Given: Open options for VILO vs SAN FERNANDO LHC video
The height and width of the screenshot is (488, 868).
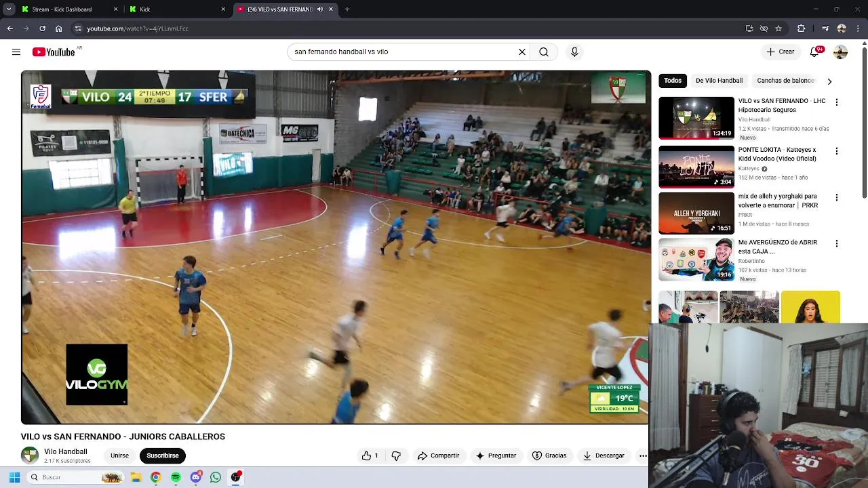Looking at the screenshot, I should [836, 102].
